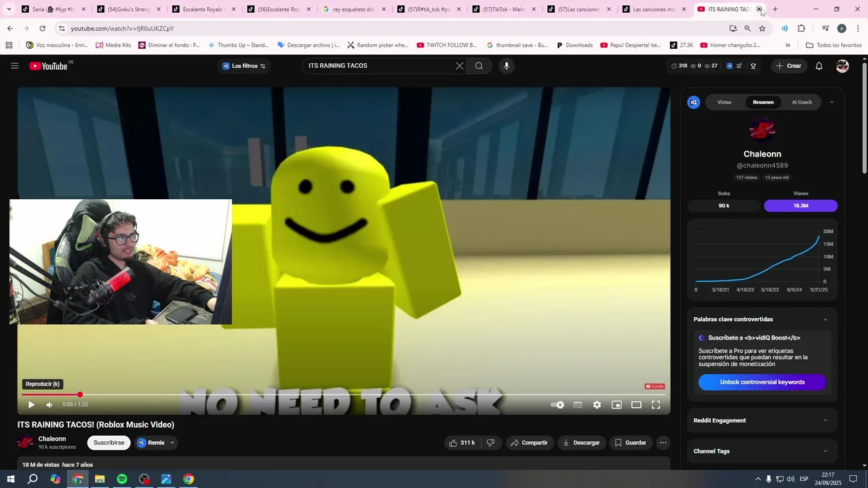
Task: Click the vidIQ trophy icon
Action: (x=753, y=66)
